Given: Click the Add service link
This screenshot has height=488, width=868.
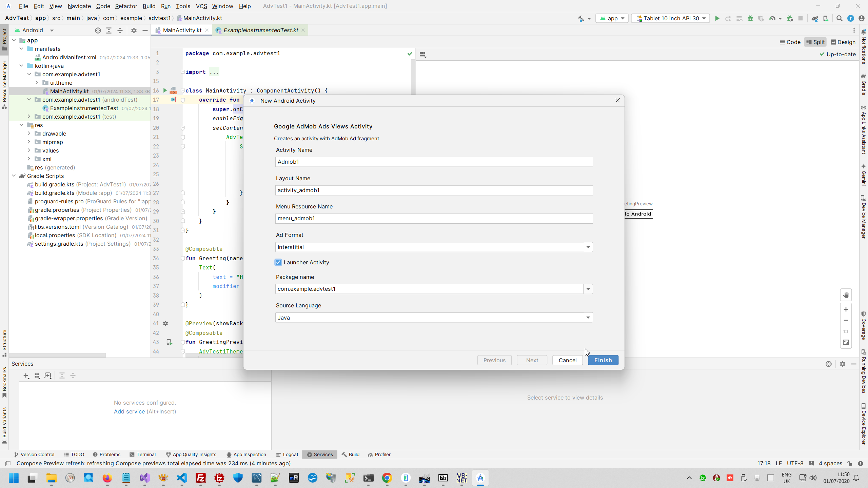Looking at the screenshot, I should pos(129,411).
